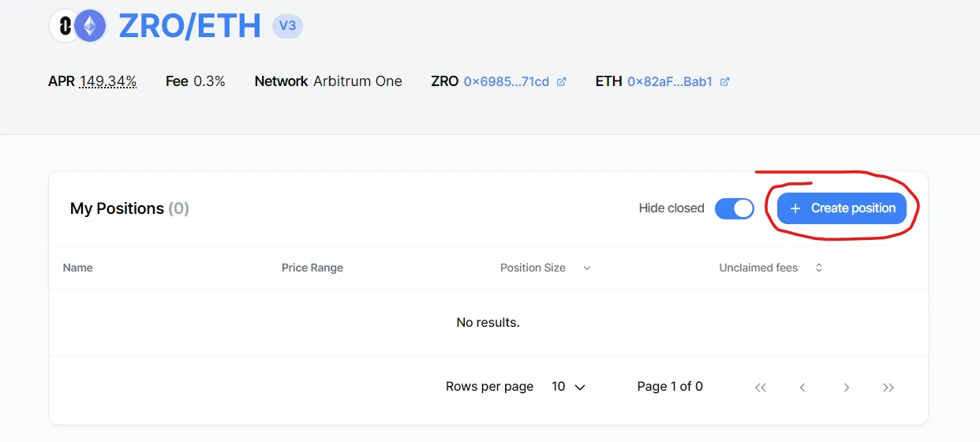980x442 pixels.
Task: Click the Create position button
Action: coord(842,208)
